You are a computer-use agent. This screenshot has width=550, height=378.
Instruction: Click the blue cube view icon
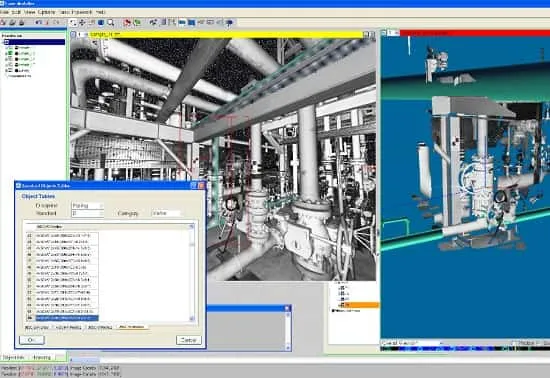click(x=101, y=23)
